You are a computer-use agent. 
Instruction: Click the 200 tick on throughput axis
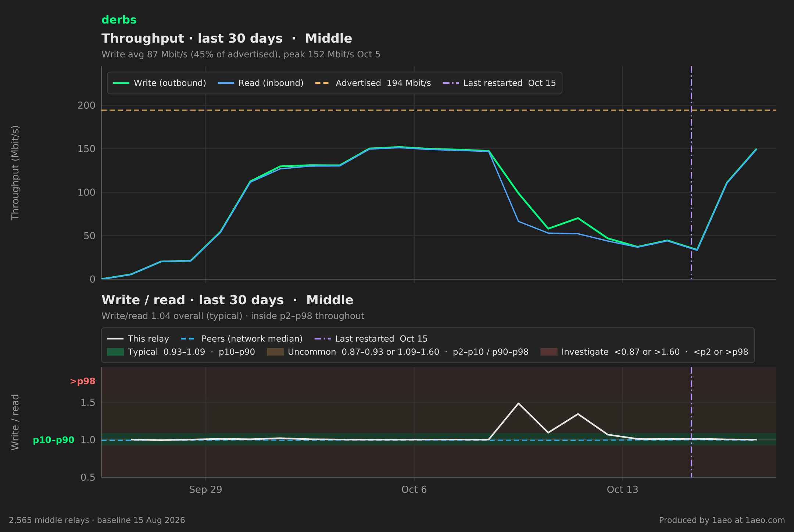86,105
